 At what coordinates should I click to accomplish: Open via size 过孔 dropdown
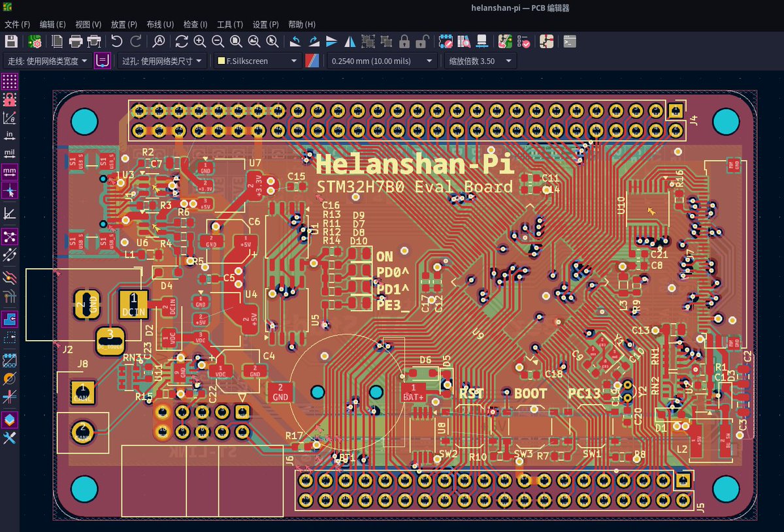point(162,61)
